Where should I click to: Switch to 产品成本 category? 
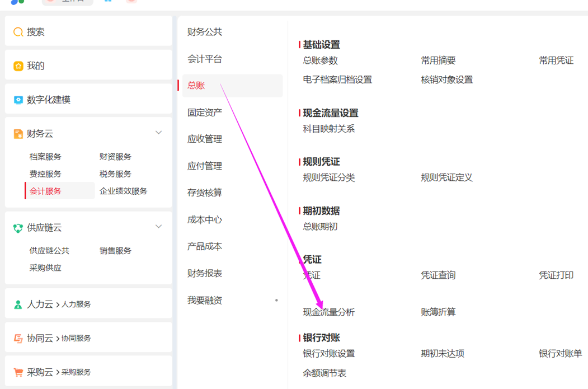205,246
